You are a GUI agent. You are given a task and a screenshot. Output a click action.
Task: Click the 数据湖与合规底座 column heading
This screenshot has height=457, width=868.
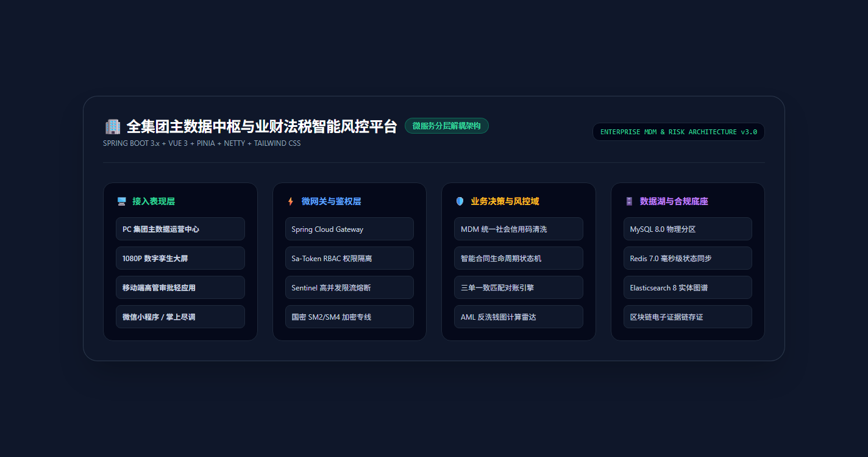coord(674,201)
